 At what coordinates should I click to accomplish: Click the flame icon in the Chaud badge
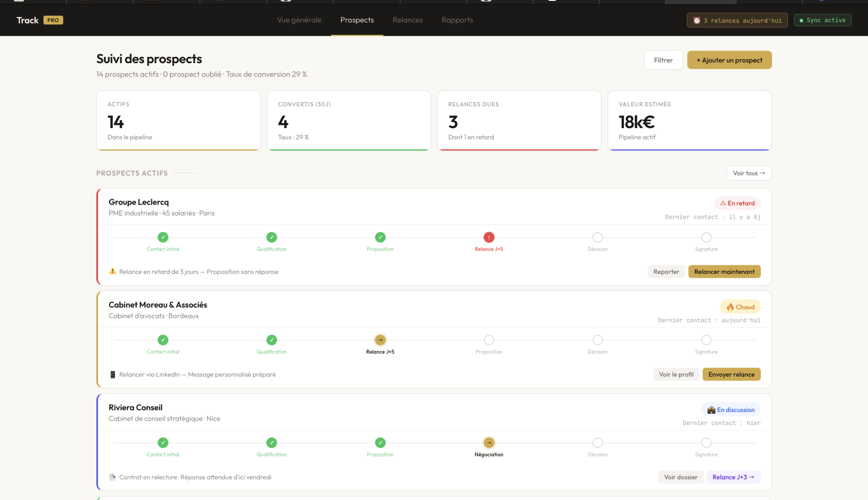tap(731, 307)
